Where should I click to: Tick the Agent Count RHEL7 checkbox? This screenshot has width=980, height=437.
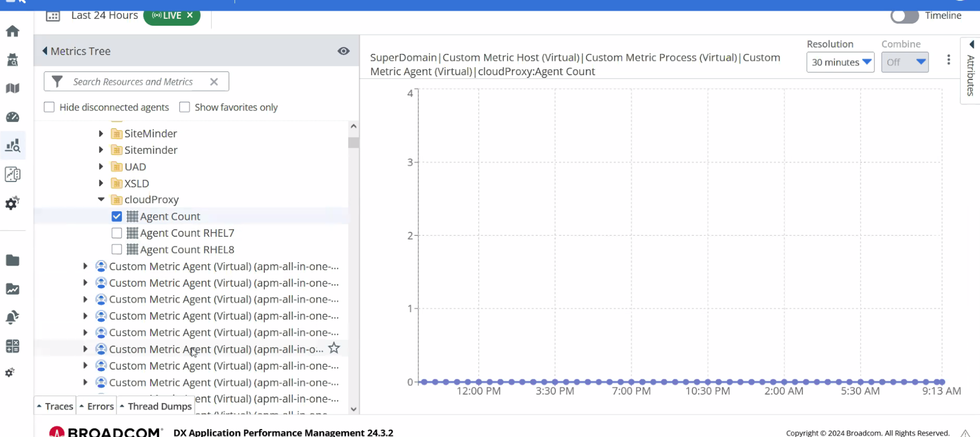tap(117, 233)
